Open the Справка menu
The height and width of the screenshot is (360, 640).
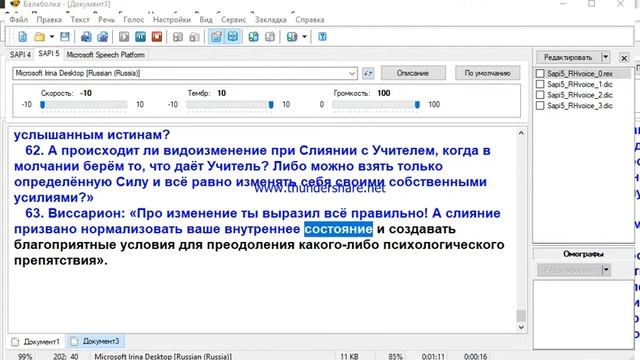click(x=310, y=20)
